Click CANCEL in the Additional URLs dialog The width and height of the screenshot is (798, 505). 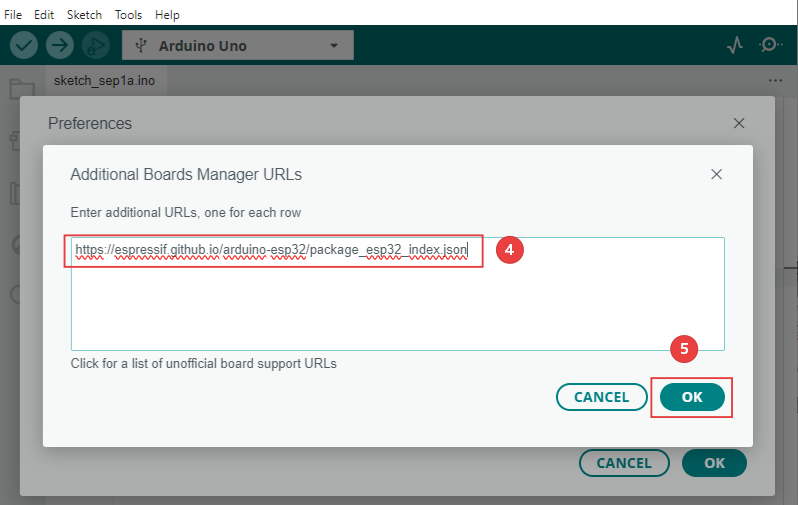602,397
